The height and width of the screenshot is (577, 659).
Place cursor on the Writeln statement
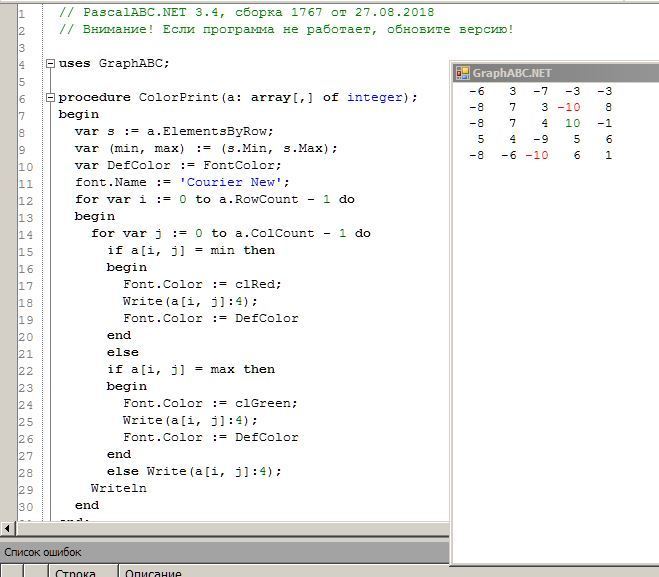118,488
